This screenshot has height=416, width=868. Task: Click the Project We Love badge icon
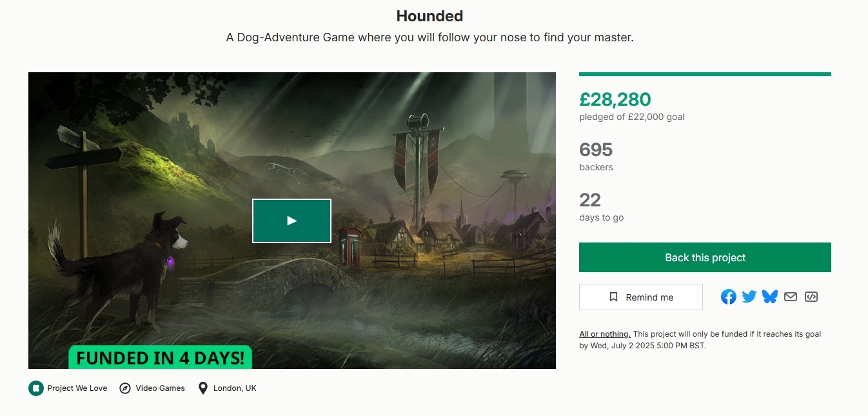[35, 388]
